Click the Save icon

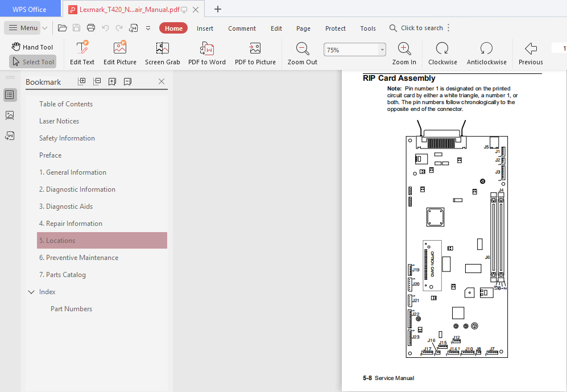pyautogui.click(x=76, y=28)
